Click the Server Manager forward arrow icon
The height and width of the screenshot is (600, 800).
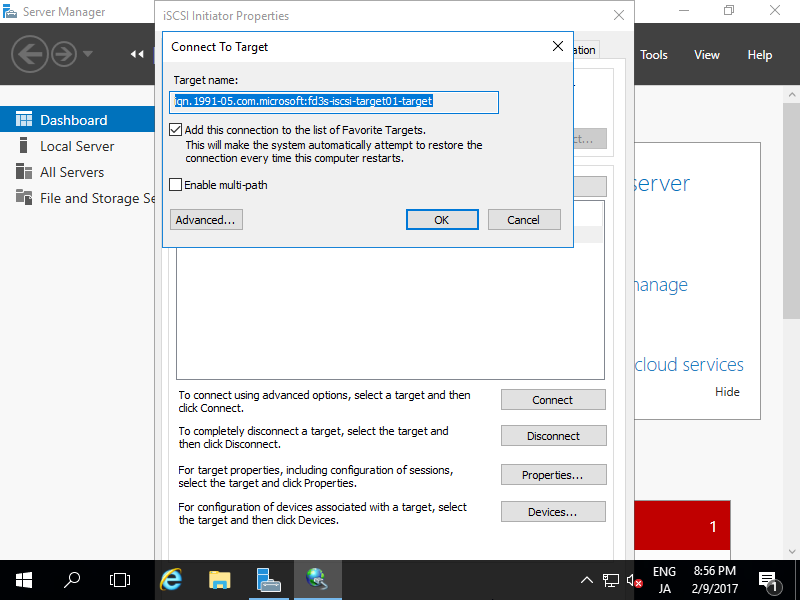coord(64,54)
